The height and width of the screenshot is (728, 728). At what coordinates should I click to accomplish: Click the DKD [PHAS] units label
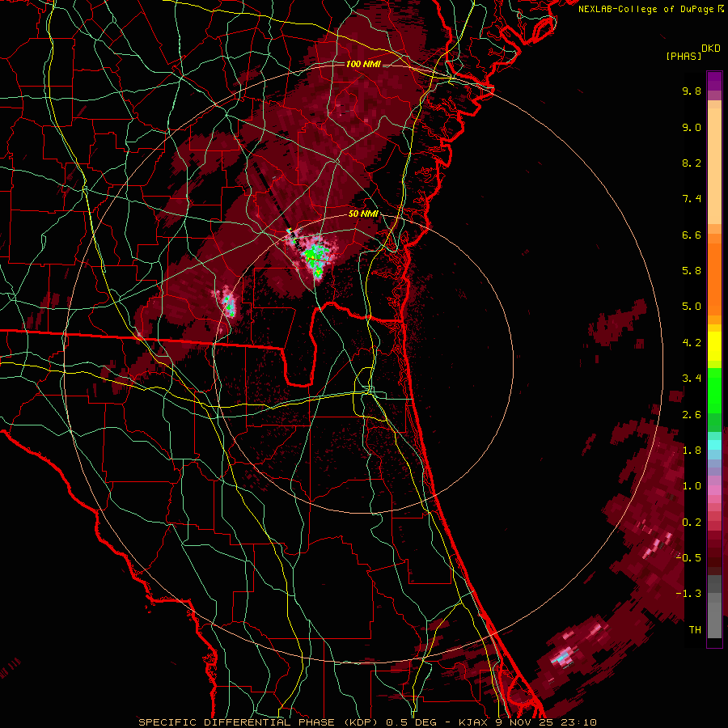click(x=692, y=53)
